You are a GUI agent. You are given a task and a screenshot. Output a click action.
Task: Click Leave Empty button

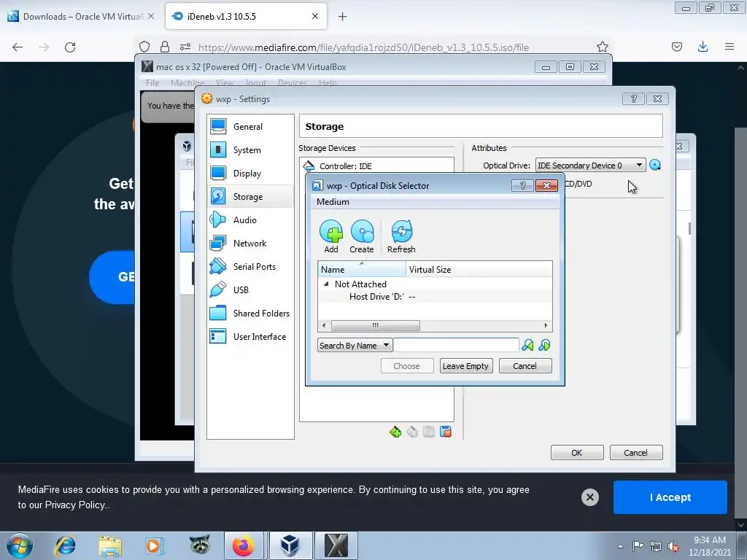click(x=466, y=366)
